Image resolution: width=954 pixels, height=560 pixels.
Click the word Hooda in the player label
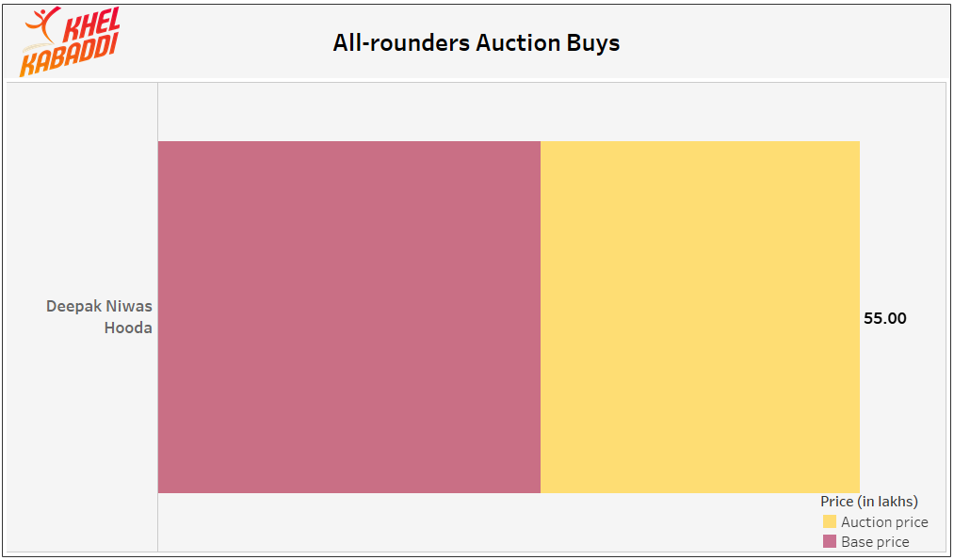128,328
